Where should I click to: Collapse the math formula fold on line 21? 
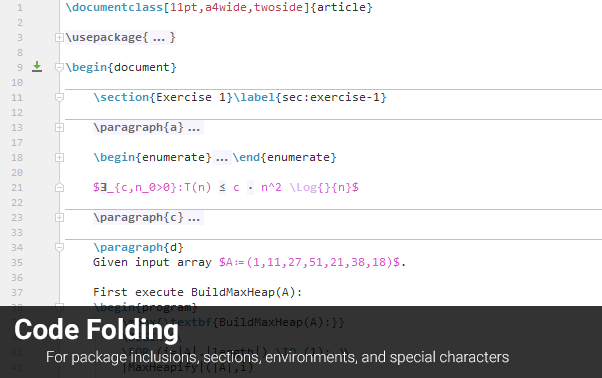59,188
